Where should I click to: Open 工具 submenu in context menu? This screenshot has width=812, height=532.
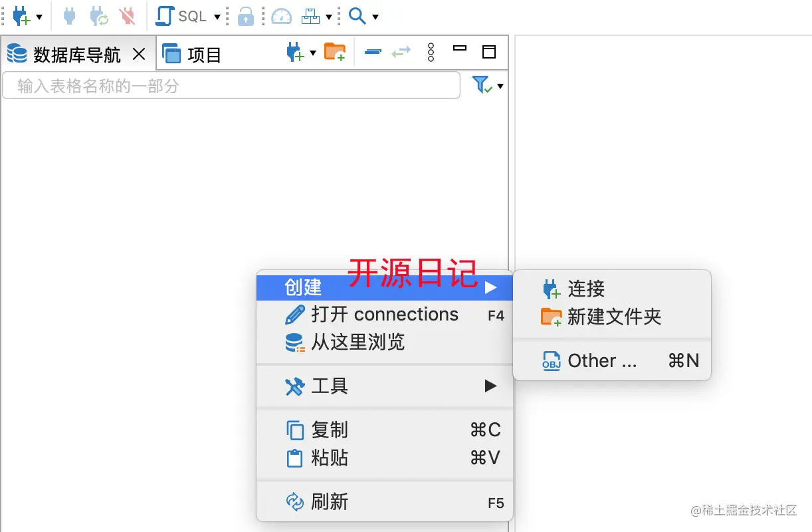click(x=385, y=386)
